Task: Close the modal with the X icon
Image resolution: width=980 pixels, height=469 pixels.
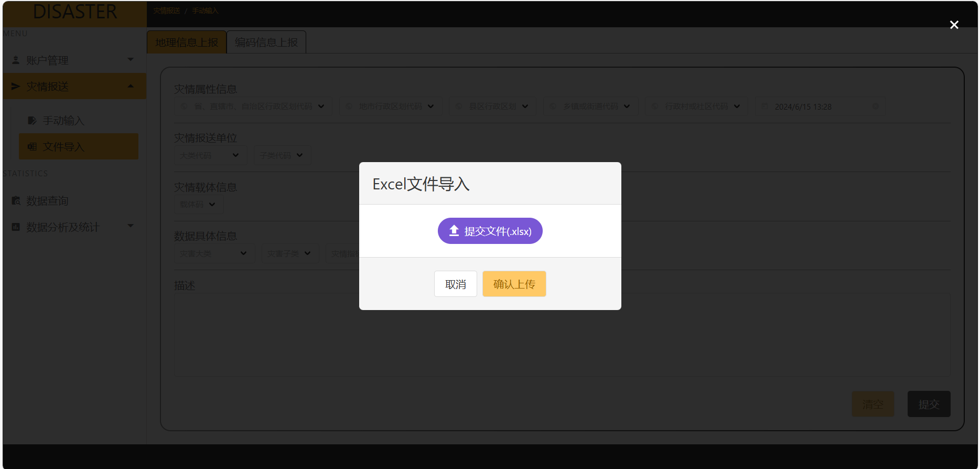Action: point(954,25)
